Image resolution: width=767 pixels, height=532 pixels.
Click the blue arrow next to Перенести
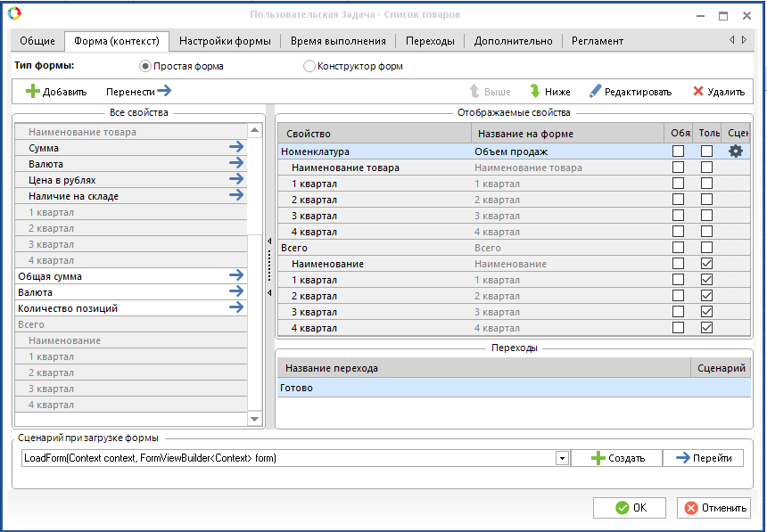coord(163,91)
